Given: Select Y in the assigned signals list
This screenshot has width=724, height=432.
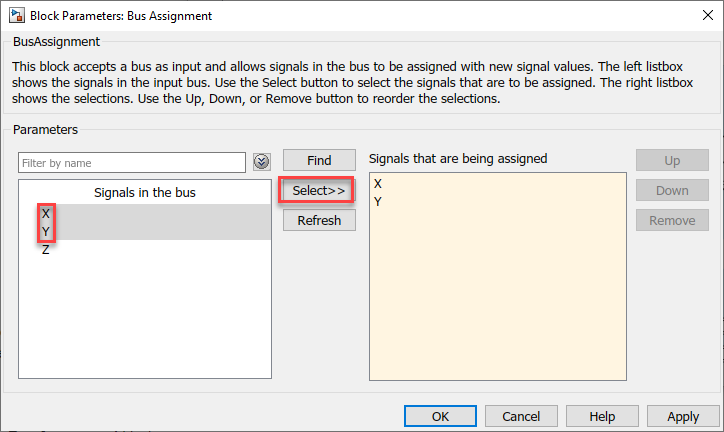Looking at the screenshot, I should 378,202.
